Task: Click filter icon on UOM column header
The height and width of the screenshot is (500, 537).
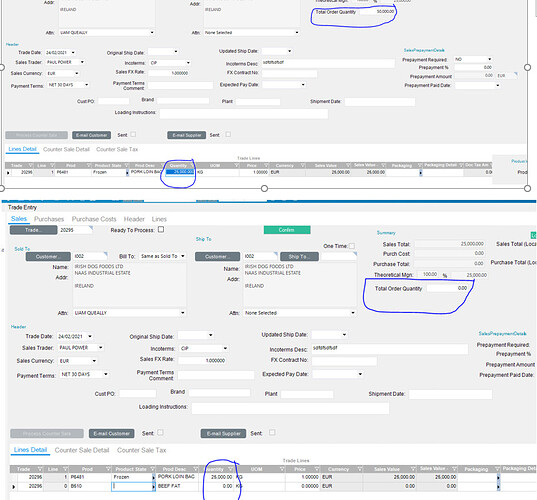Action: click(x=282, y=469)
